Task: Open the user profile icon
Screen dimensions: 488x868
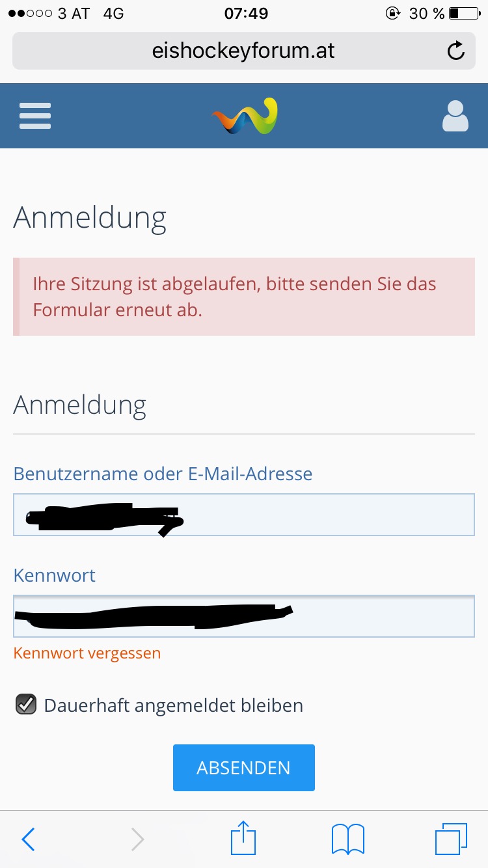Action: tap(455, 116)
